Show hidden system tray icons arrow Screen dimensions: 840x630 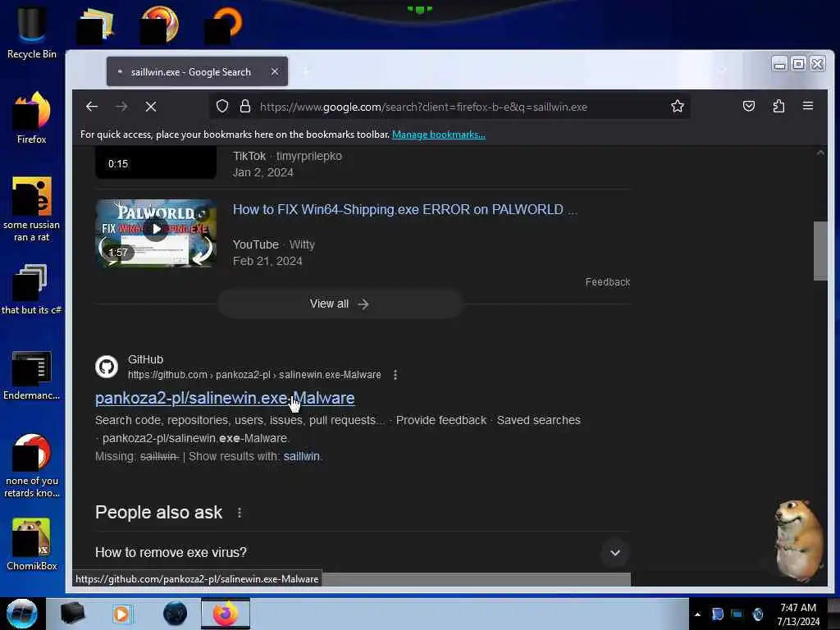click(x=697, y=614)
